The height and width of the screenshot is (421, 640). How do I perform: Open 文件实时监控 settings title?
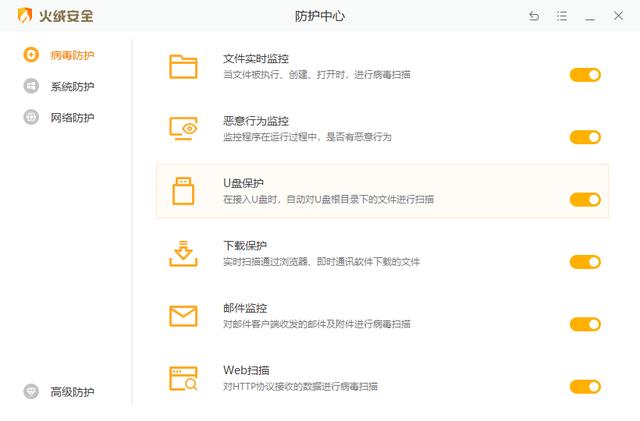click(256, 59)
